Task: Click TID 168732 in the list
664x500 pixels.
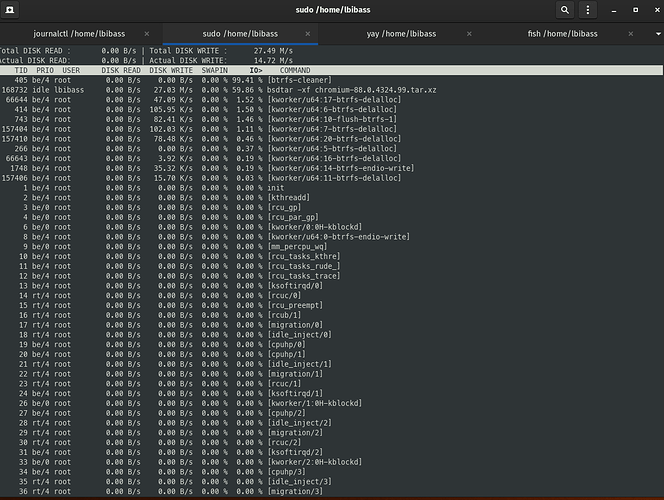Action: [15, 90]
